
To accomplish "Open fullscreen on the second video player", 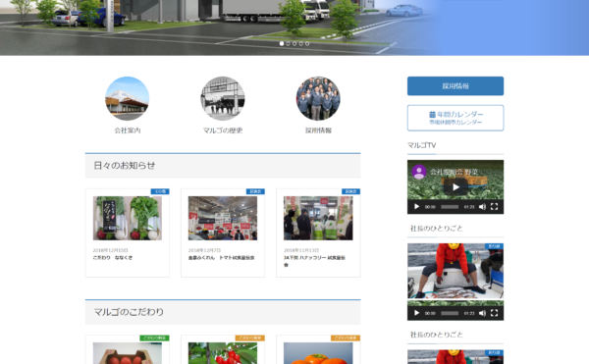I will pyautogui.click(x=495, y=313).
